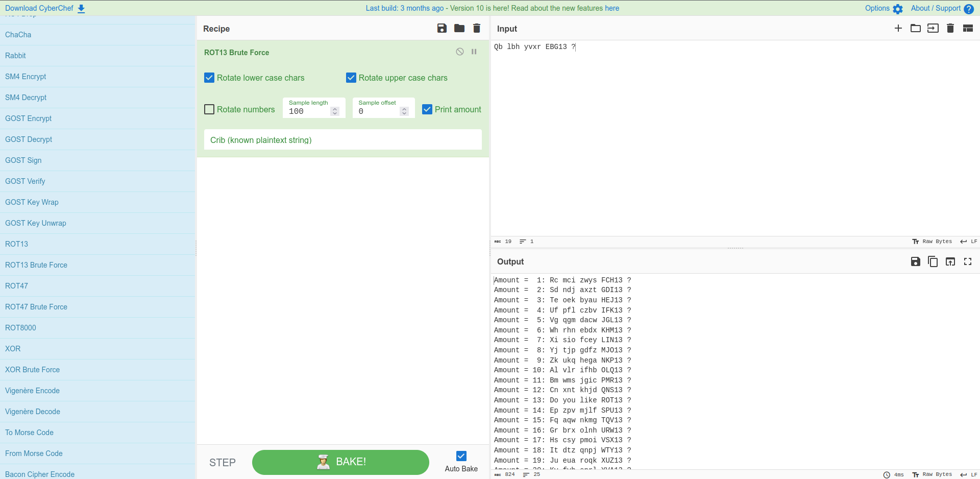980x479 pixels.
Task: Open file as input icon
Action: 916,28
